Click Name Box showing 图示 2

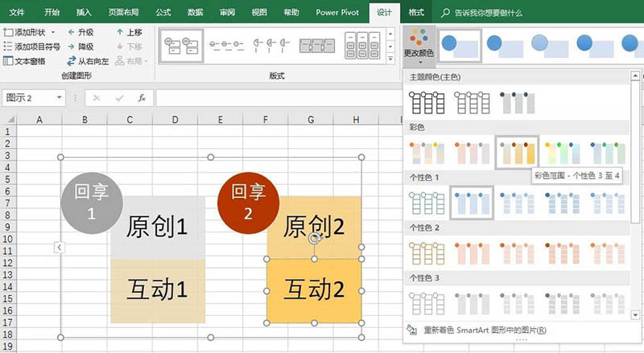(x=29, y=98)
